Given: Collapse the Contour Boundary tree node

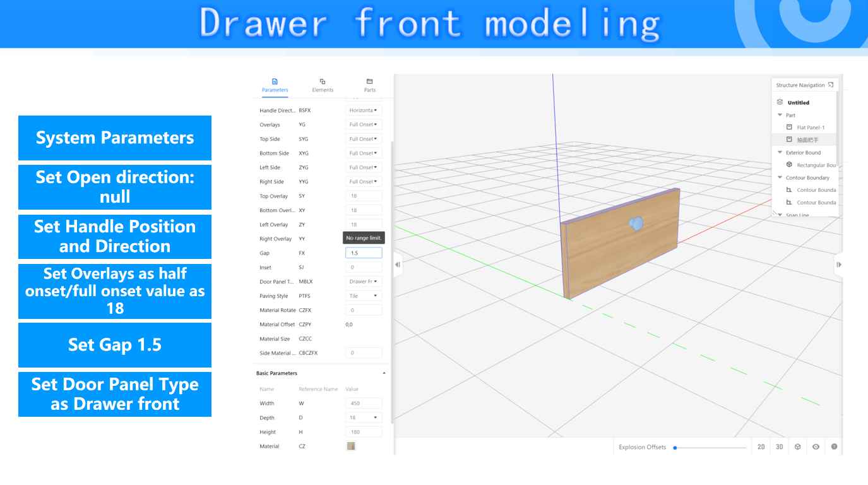Looking at the screenshot, I should point(780,177).
